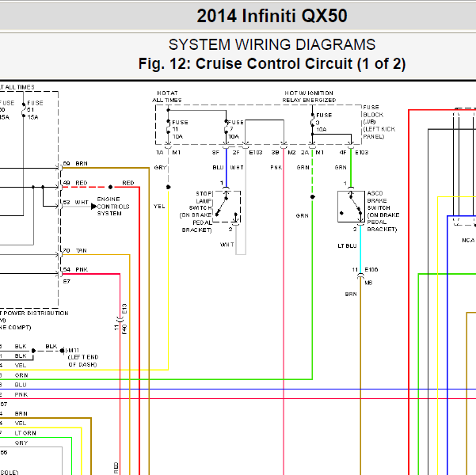Viewport: 476px width, 475px height.
Task: Click the "1A" terminal label
Action: (x=160, y=153)
